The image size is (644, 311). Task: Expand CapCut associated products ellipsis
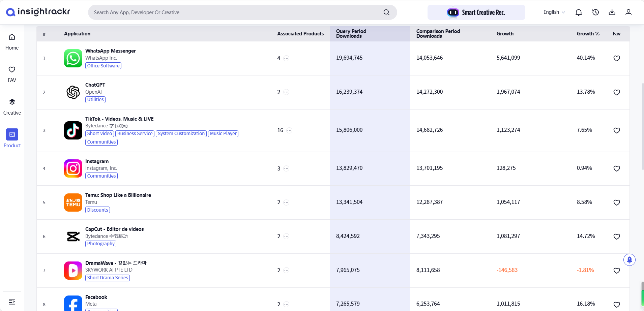click(286, 236)
